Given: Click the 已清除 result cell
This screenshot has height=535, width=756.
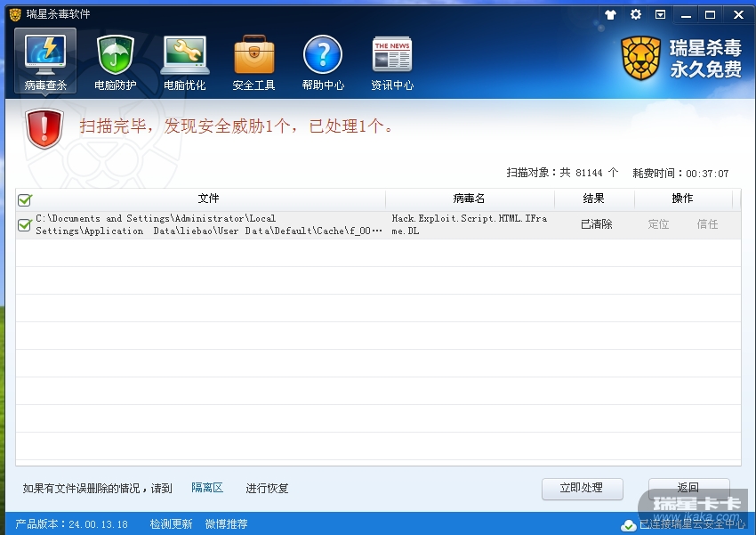Looking at the screenshot, I should coord(597,224).
